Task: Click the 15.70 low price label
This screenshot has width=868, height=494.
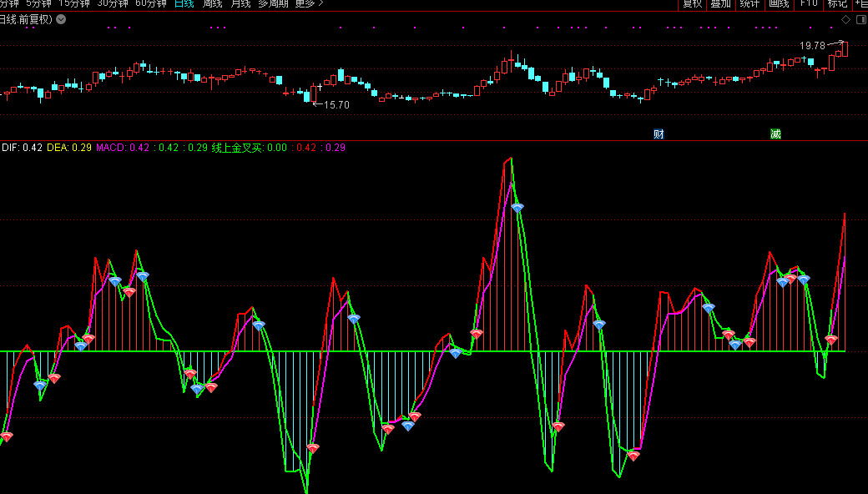Action: pyautogui.click(x=336, y=105)
